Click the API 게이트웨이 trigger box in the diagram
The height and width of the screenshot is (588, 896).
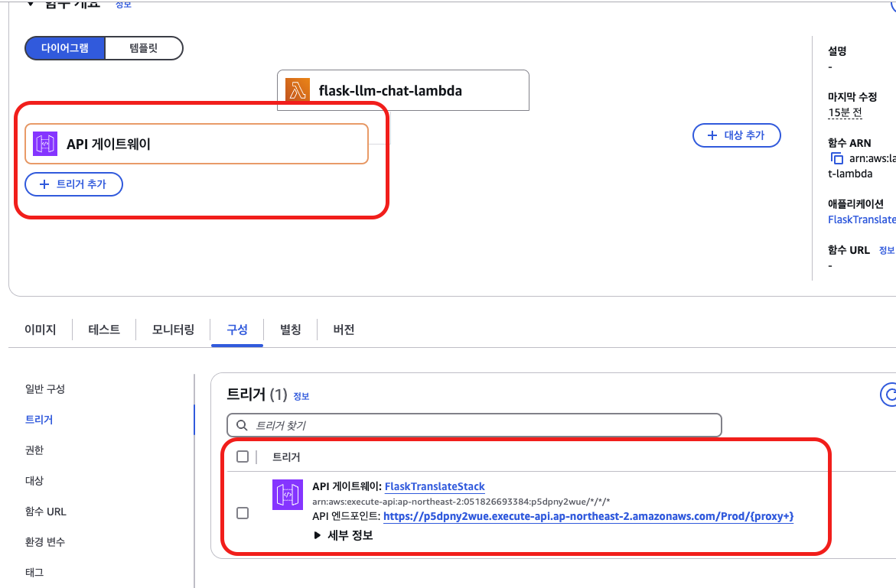point(197,144)
